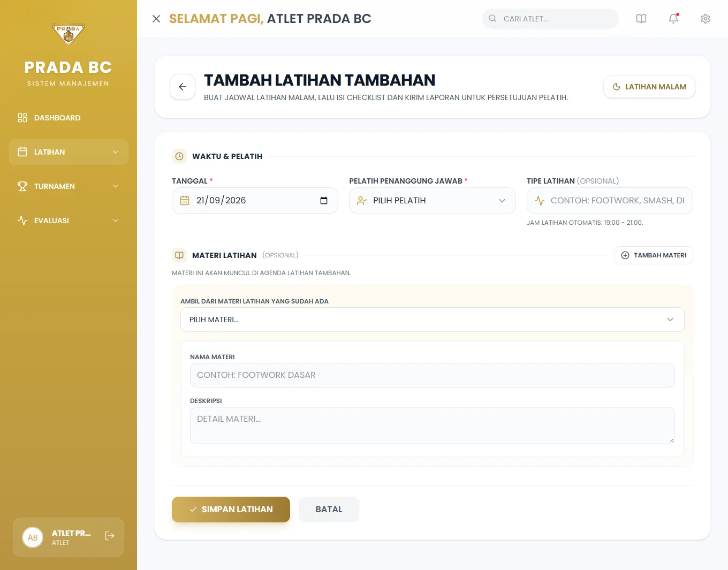
Task: Select the Turnamen sidebar item
Action: pos(69,186)
